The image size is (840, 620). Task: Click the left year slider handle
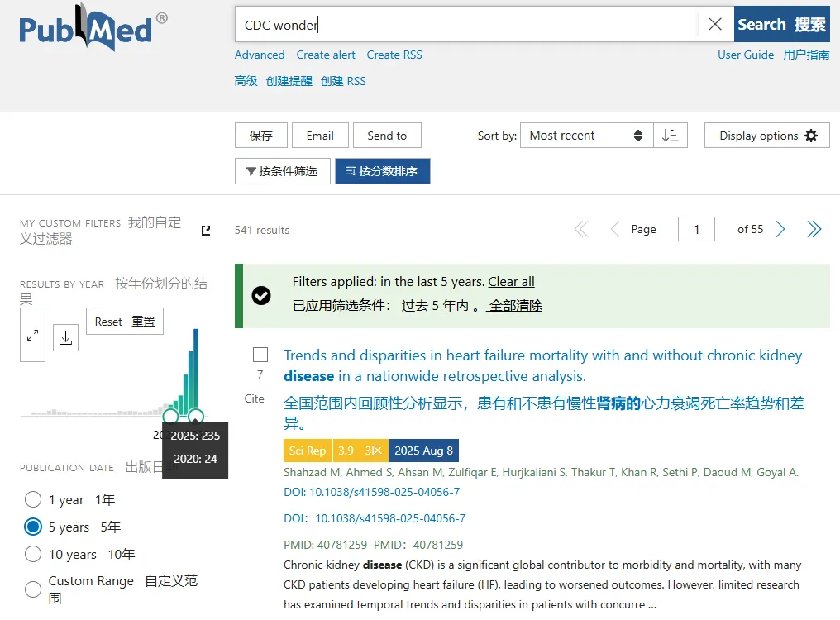(x=170, y=416)
